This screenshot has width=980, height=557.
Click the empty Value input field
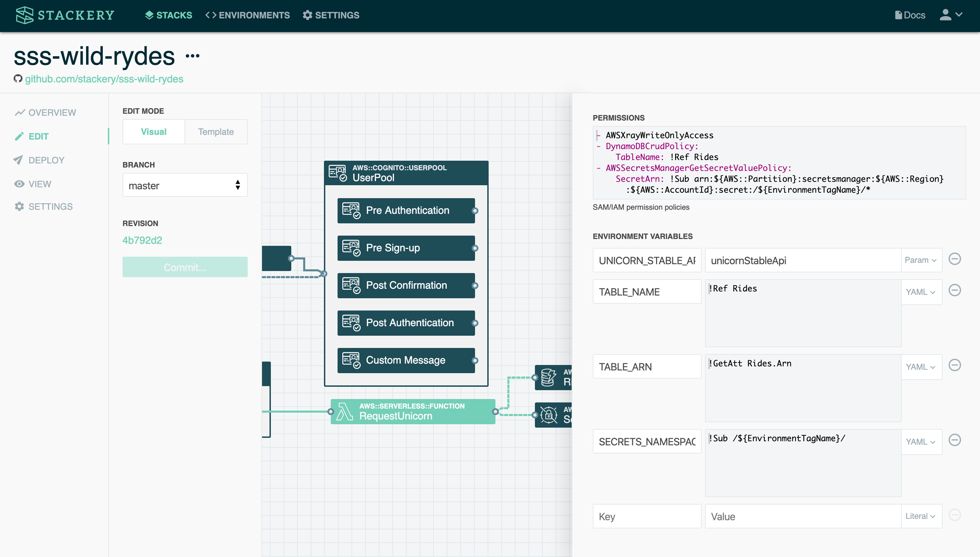click(x=803, y=516)
